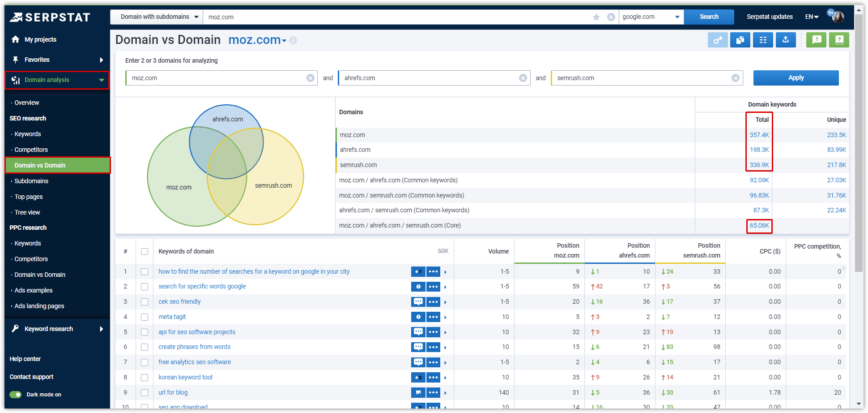
Task: Clear the top search field with X icon
Action: (611, 17)
